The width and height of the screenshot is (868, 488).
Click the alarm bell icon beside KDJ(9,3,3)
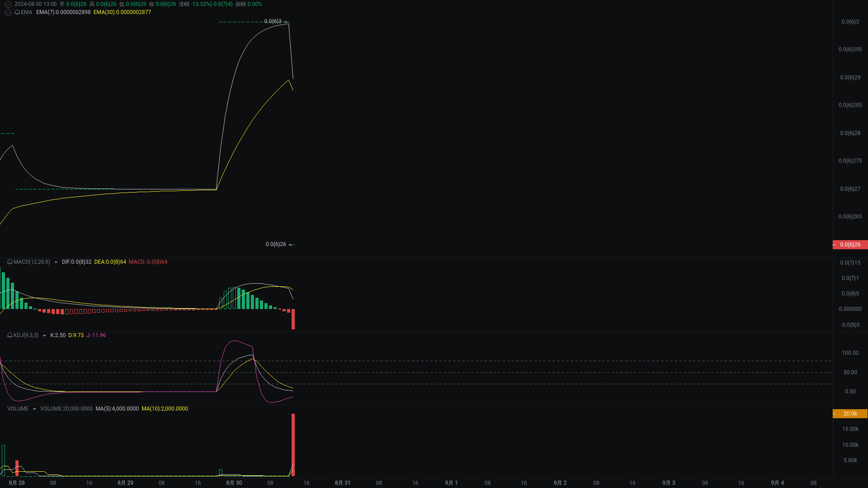click(10, 335)
